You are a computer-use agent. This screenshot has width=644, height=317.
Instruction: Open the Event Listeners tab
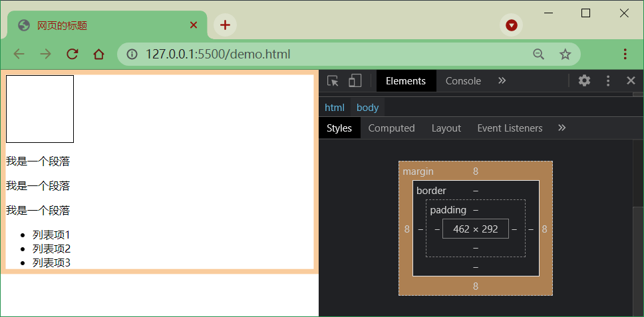[510, 128]
